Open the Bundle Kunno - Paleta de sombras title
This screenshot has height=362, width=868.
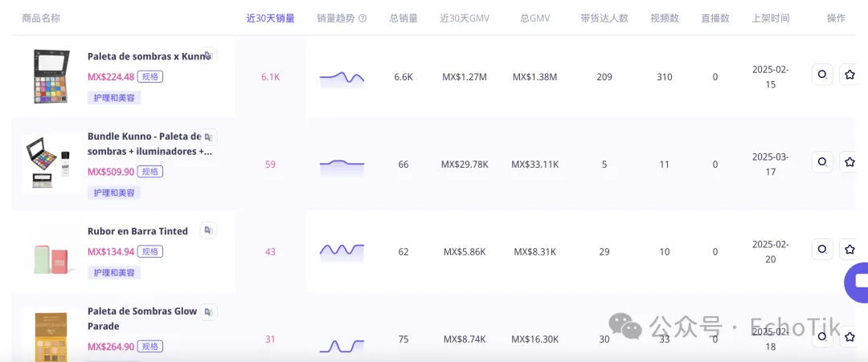point(149,144)
